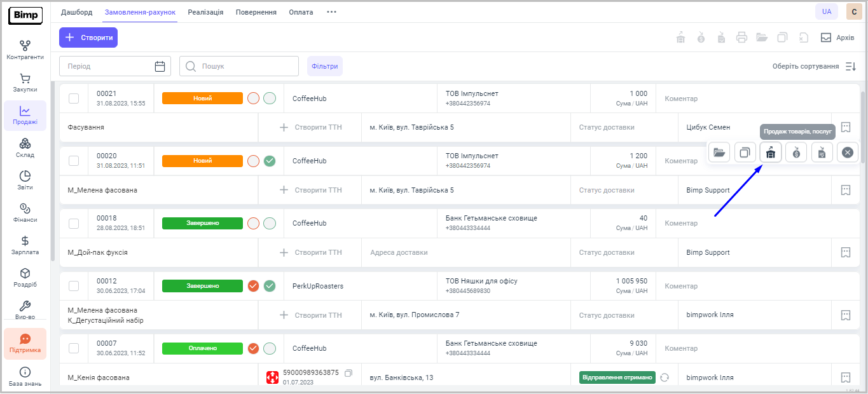The height and width of the screenshot is (394, 868).
Task: Tick the checkbox for order 00018
Action: (x=74, y=223)
